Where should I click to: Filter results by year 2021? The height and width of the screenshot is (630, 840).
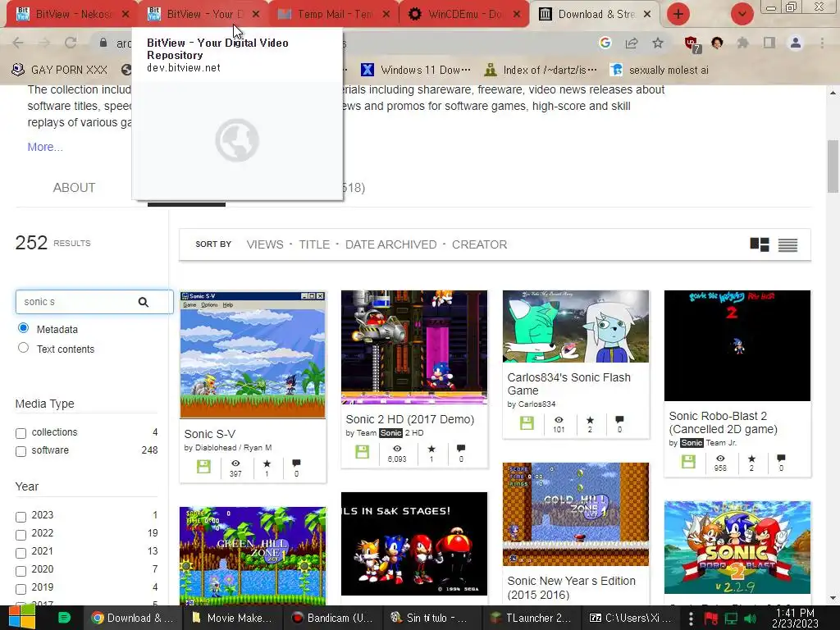(21, 552)
